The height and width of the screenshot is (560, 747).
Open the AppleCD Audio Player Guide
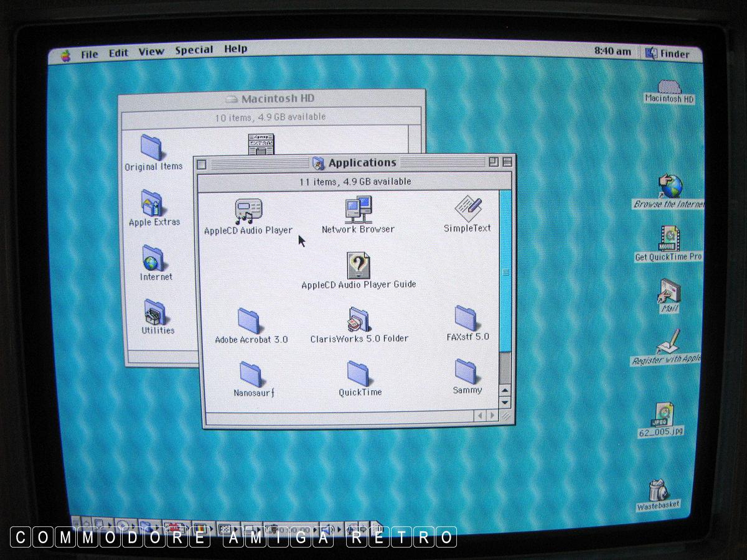pyautogui.click(x=359, y=265)
